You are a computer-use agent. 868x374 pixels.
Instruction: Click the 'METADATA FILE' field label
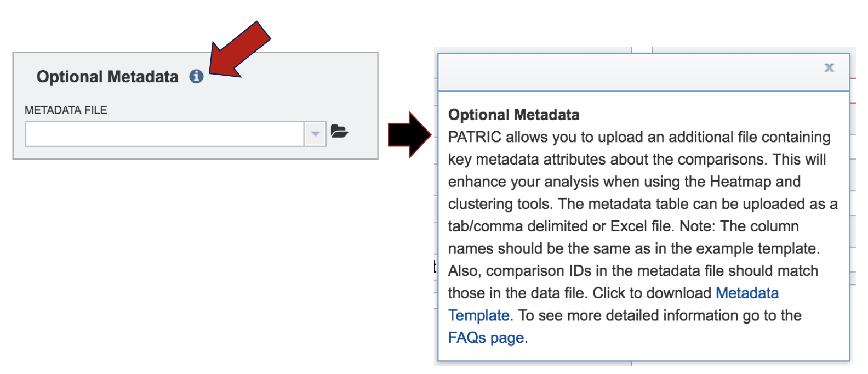pyautogui.click(x=66, y=110)
